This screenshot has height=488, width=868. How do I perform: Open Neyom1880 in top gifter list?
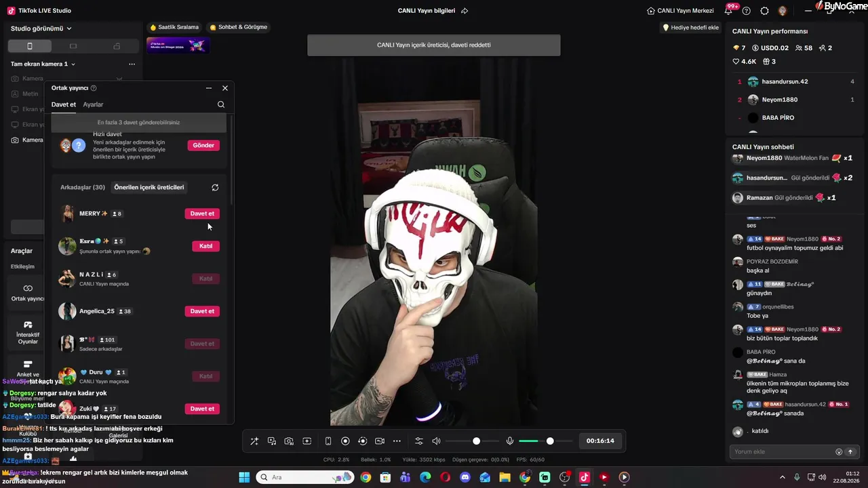795,100
